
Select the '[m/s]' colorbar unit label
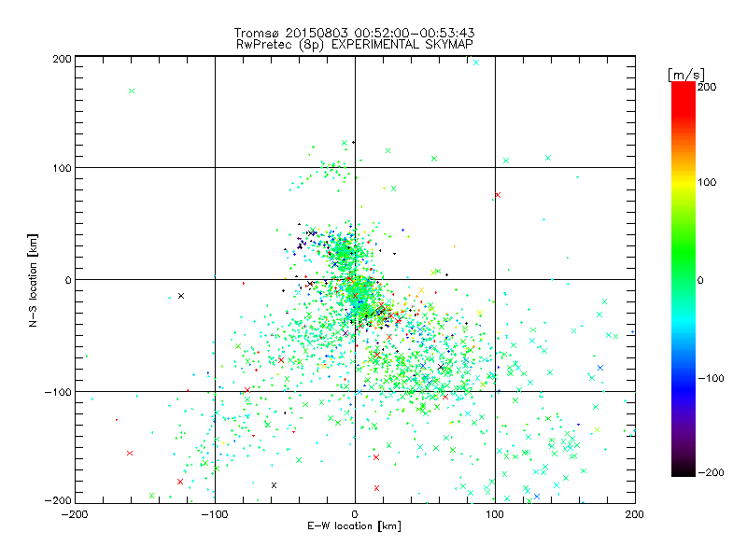[x=685, y=75]
